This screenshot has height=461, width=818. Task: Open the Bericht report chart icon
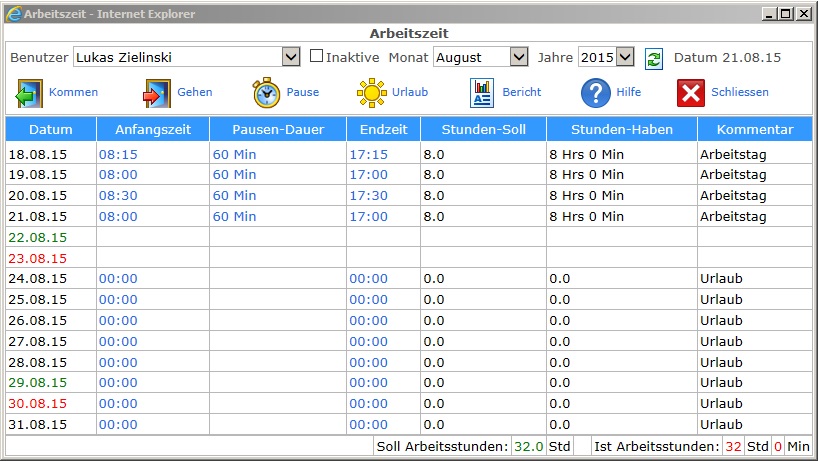pyautogui.click(x=483, y=93)
